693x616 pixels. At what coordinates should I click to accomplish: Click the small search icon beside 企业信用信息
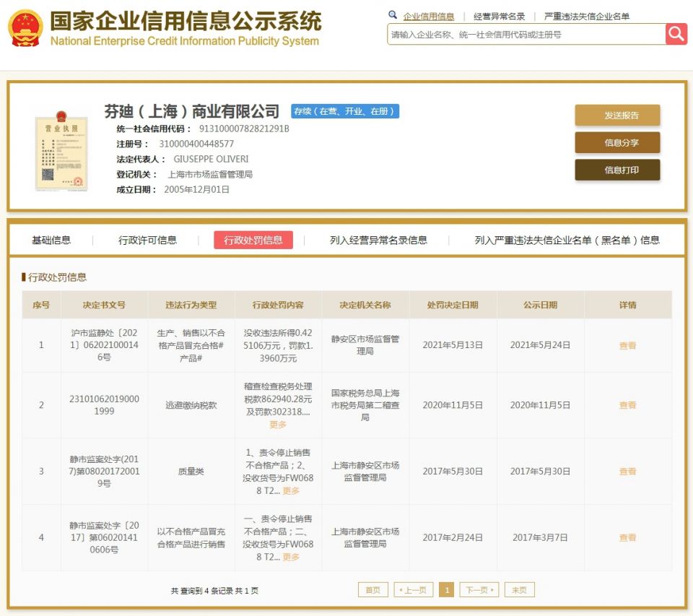coord(393,15)
